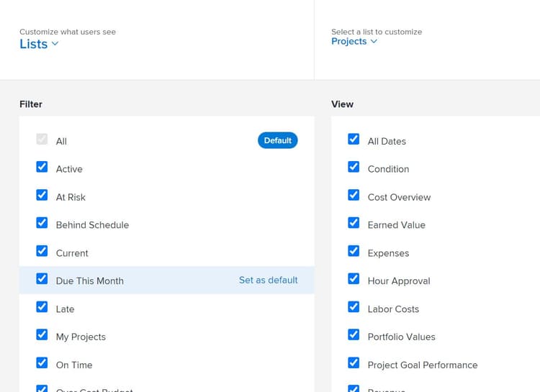Click the Default badge on All filter
Viewport: 540px width, 392px height.
(277, 140)
